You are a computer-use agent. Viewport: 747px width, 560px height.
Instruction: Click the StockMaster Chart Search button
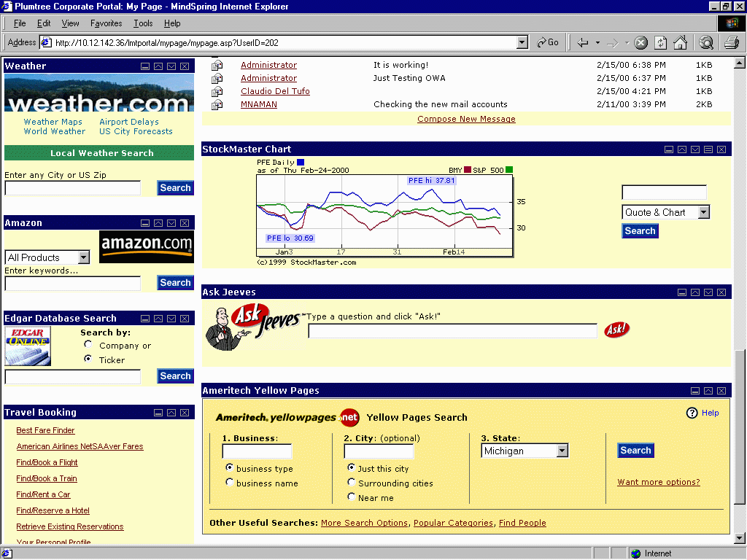click(x=640, y=231)
